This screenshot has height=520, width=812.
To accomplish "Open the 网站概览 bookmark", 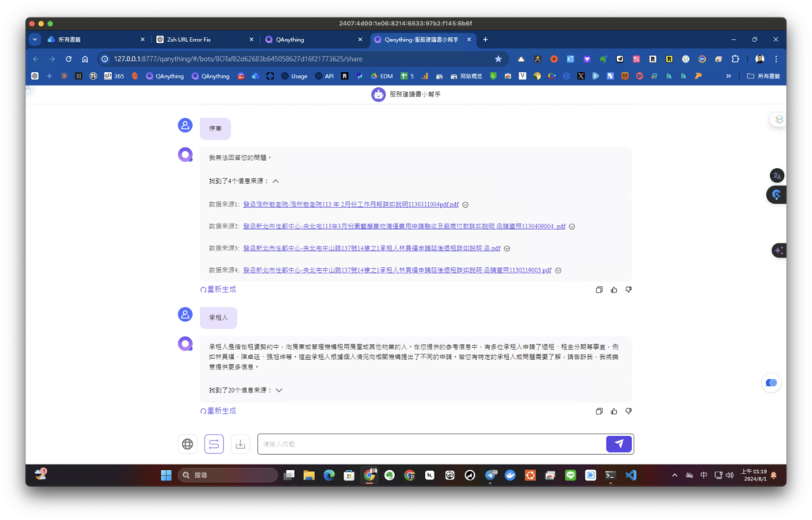I will coord(466,76).
